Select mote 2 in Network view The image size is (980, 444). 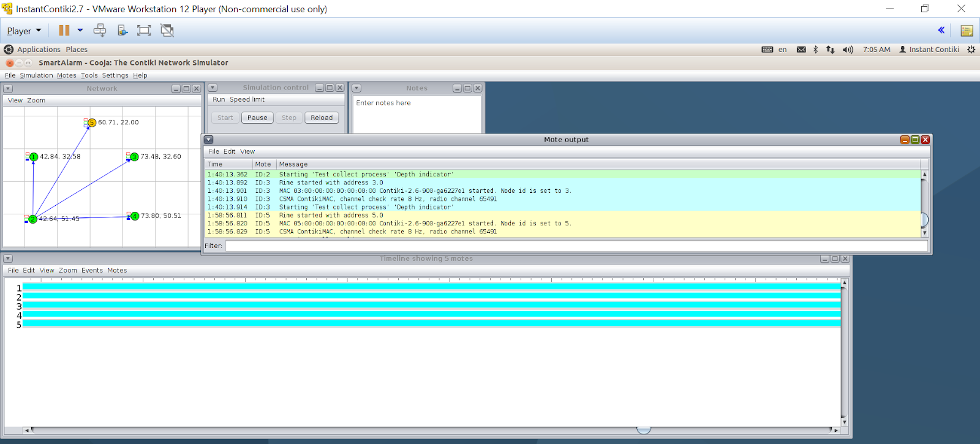(x=32, y=219)
